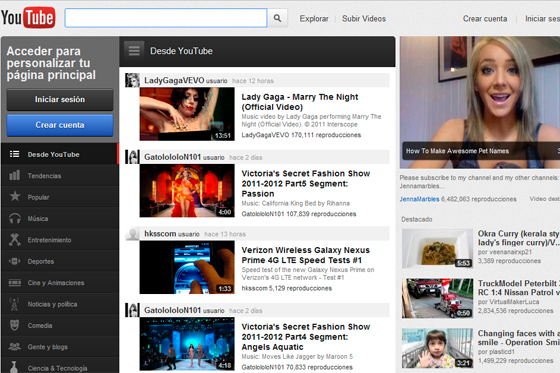Screen dimensions: 560x373
Task: Click the Entretenimiento icon
Action: click(x=15, y=240)
